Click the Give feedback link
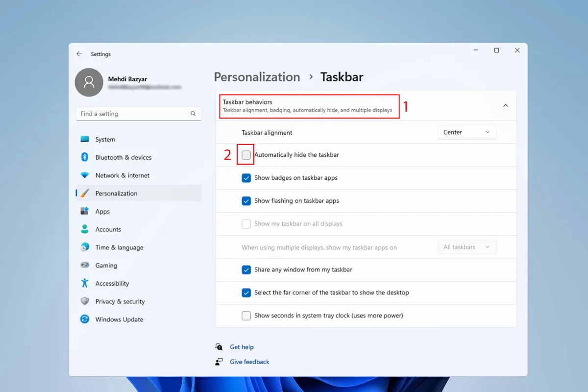 [249, 362]
